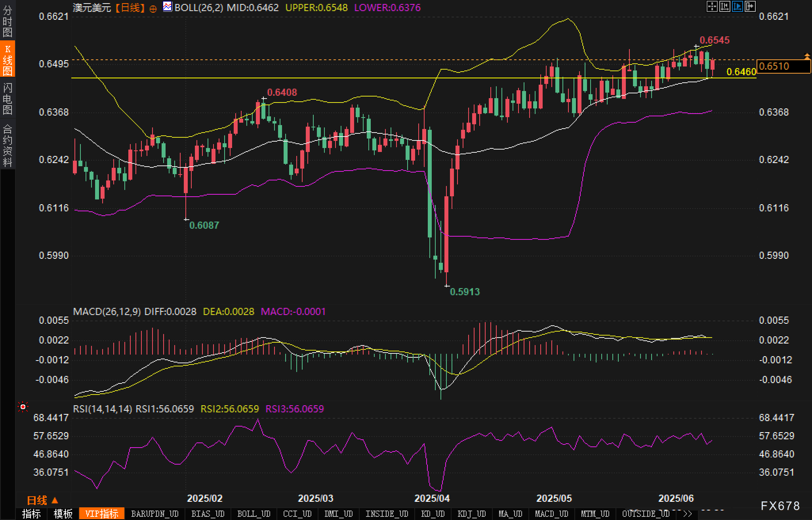
Task: Click the BOLL indicator chart icon
Action: click(168, 7)
